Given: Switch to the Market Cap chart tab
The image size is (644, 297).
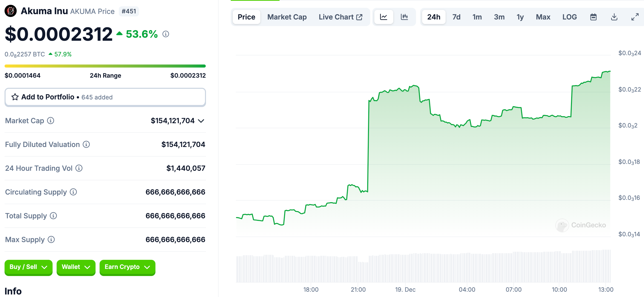Looking at the screenshot, I should coord(287,17).
